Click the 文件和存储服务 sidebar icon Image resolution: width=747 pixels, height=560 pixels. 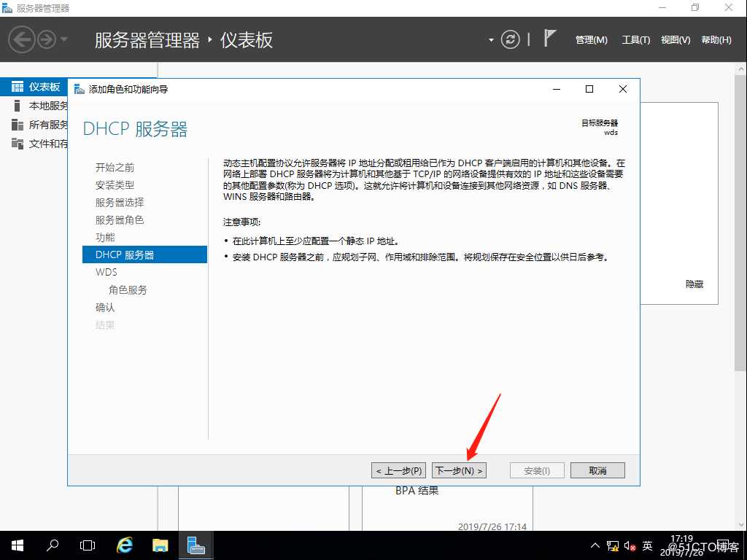(x=18, y=144)
